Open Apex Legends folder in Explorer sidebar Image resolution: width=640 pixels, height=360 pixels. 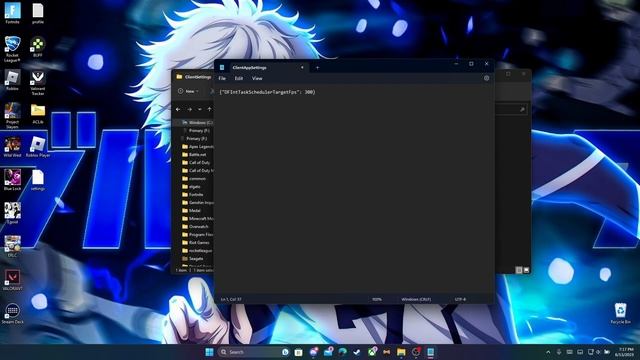coord(198,147)
